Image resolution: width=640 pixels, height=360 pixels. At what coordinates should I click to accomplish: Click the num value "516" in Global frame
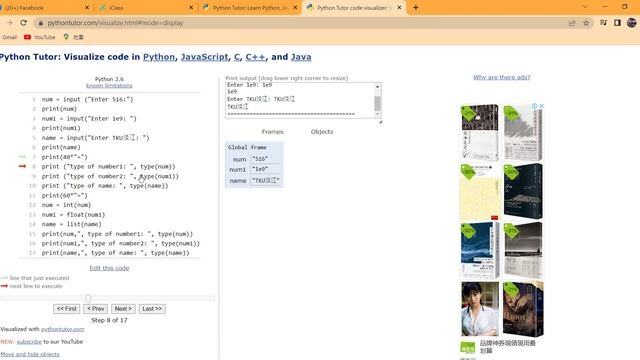pyautogui.click(x=260, y=159)
